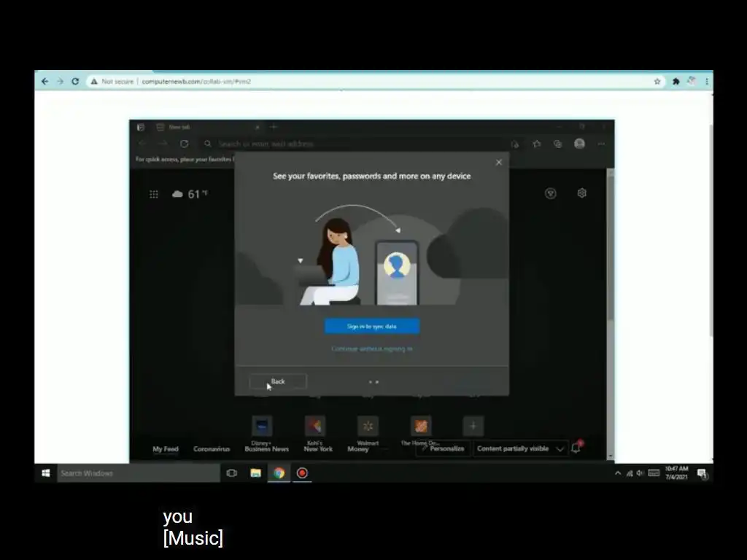Open the notifications bell icon
This screenshot has height=560, width=747.
tap(576, 448)
